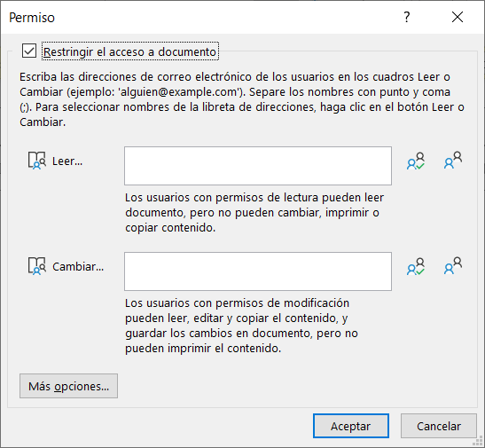Image resolution: width=485 pixels, height=448 pixels.
Task: Uncheck the Restringir el acceso checkbox
Action: point(29,51)
